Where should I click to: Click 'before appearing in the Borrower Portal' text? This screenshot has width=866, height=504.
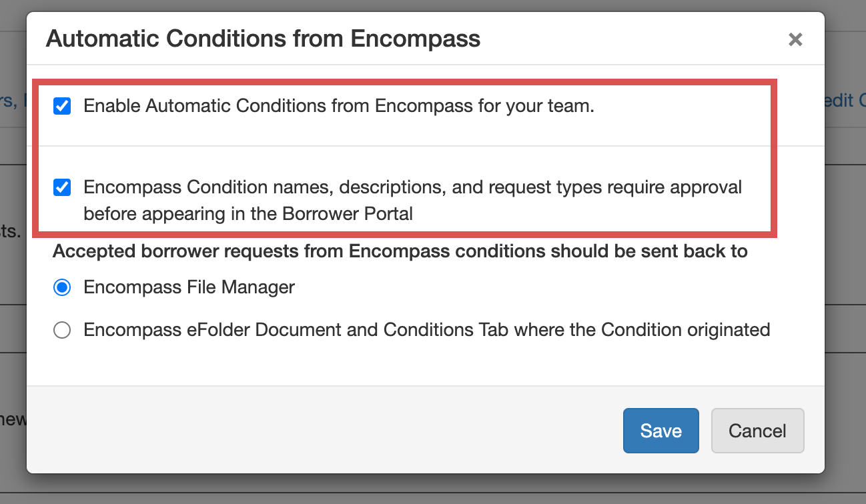(x=248, y=214)
